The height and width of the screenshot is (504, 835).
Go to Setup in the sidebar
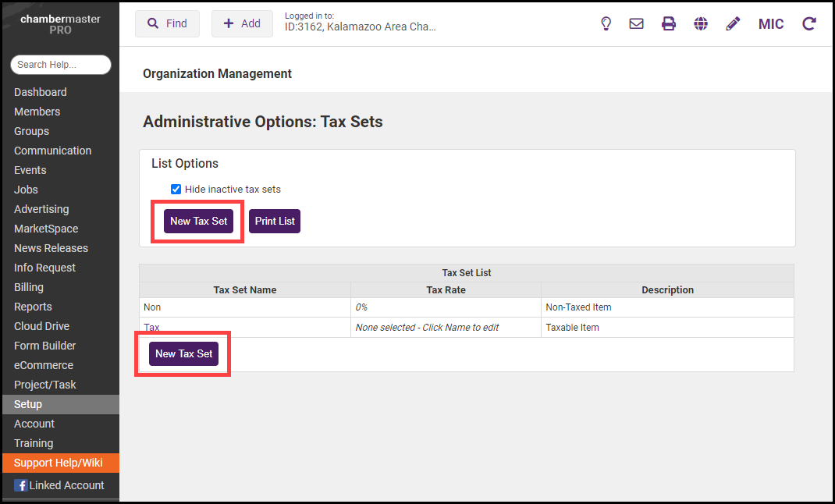28,404
